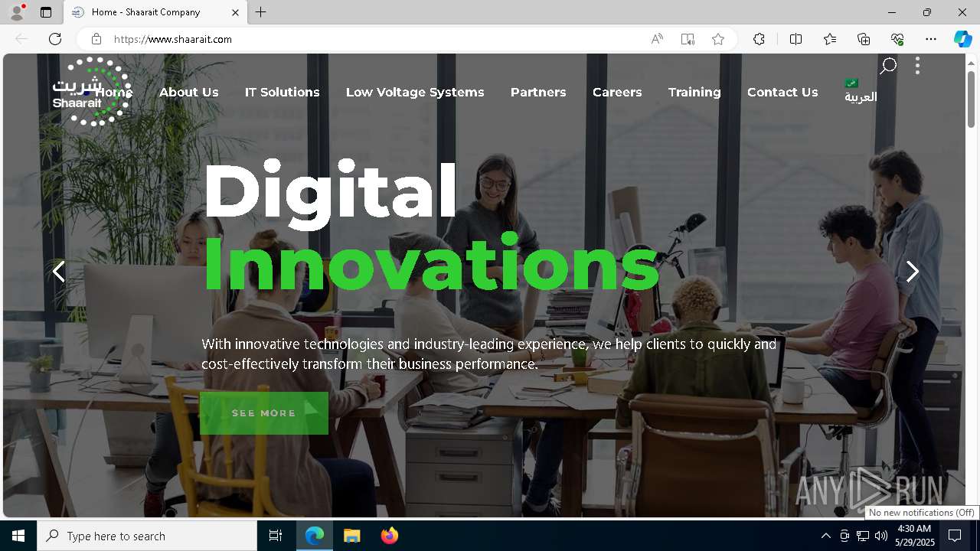980x551 pixels.
Task: Show previous slide with left arrow
Action: (59, 271)
